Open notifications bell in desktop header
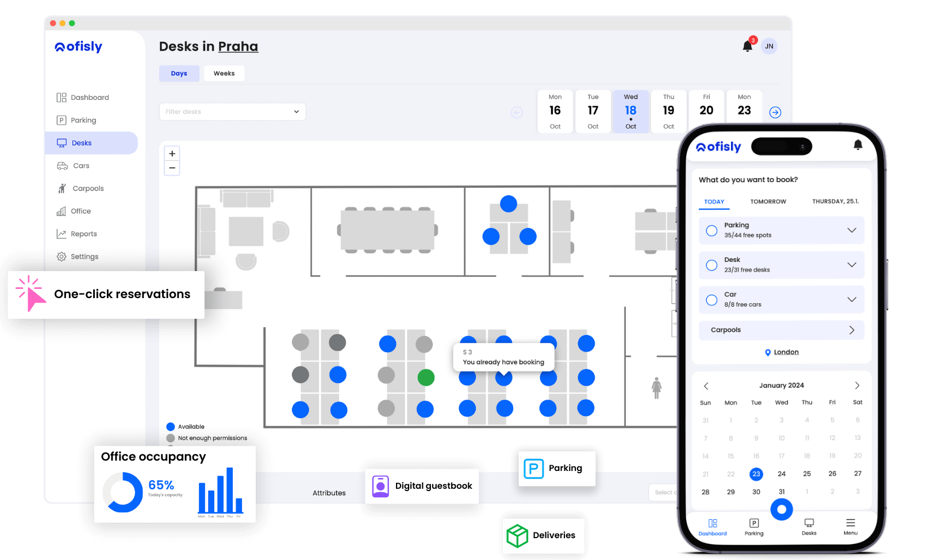Image resolution: width=931 pixels, height=560 pixels. pos(747,46)
